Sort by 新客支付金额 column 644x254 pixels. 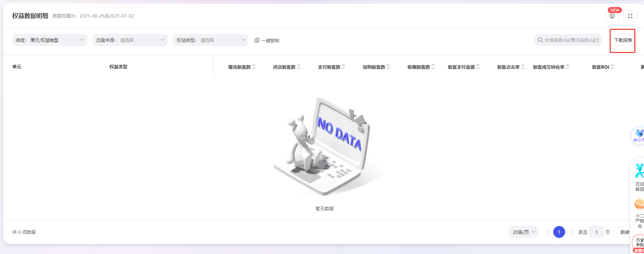(478, 67)
